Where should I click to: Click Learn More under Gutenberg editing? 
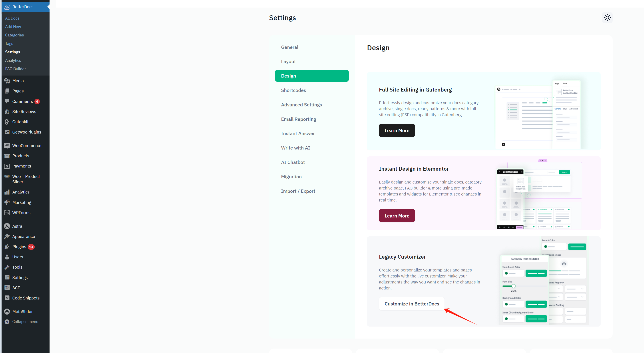[x=397, y=130]
